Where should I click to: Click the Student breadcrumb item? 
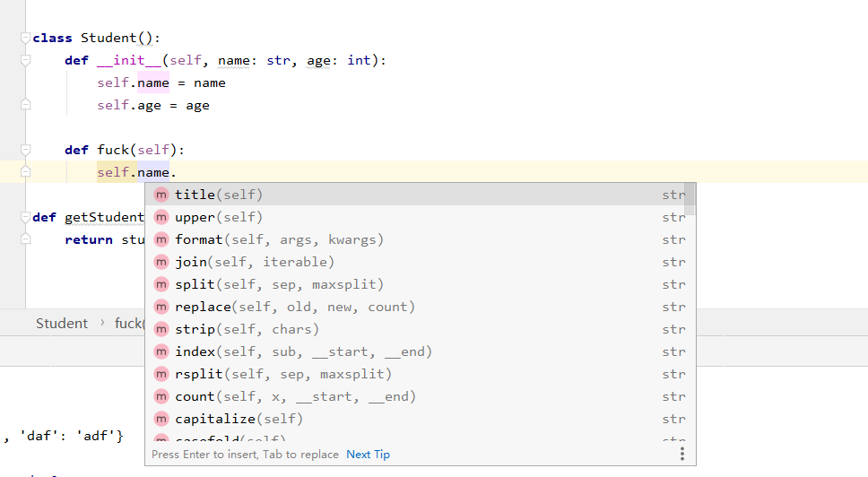pyautogui.click(x=62, y=323)
